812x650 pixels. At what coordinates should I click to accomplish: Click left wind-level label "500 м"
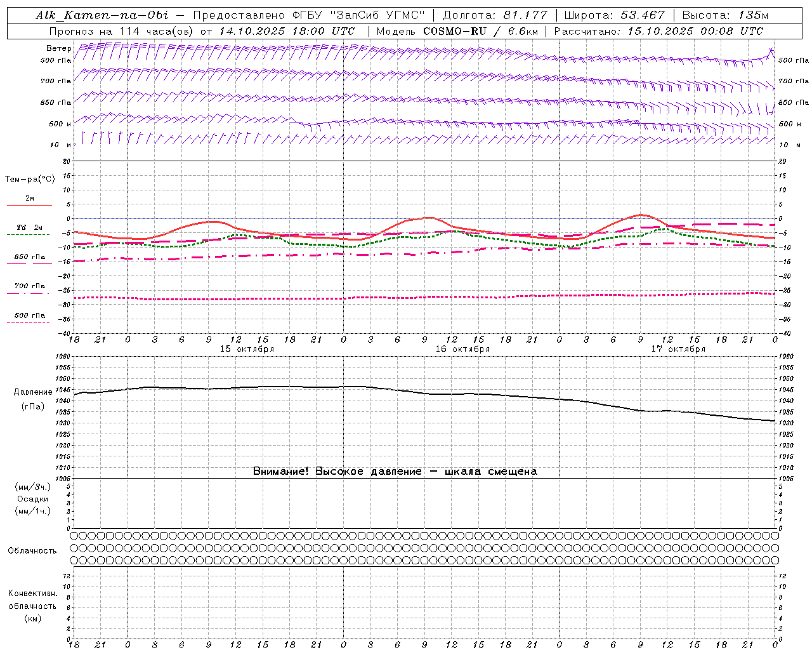coord(60,124)
